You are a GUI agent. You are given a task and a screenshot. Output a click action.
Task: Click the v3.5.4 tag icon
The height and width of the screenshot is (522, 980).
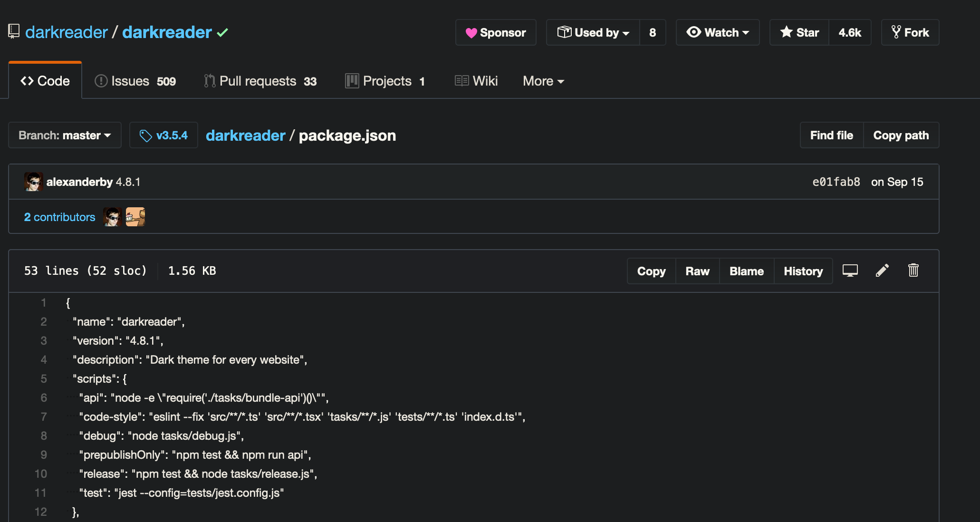tap(145, 135)
